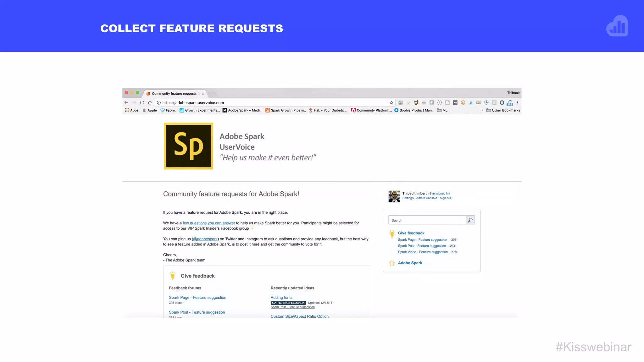The image size is (644, 362).
Task: Open the Medium M extension icon
Action: click(x=455, y=102)
